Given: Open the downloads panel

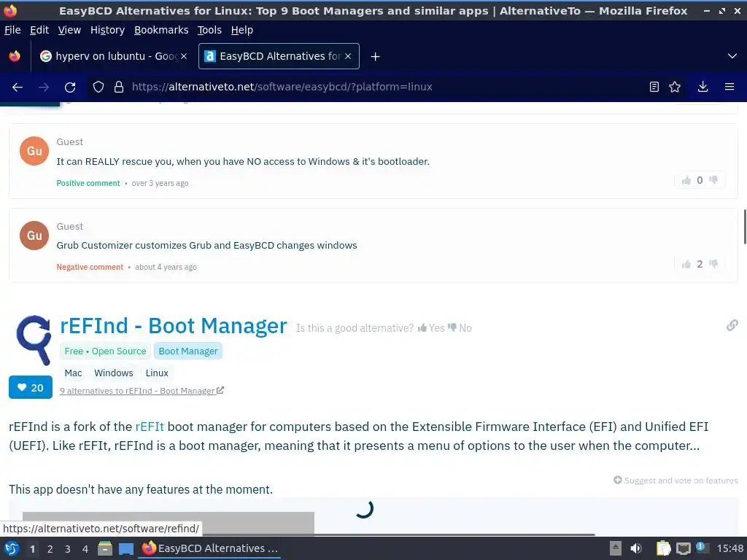Looking at the screenshot, I should point(703,87).
